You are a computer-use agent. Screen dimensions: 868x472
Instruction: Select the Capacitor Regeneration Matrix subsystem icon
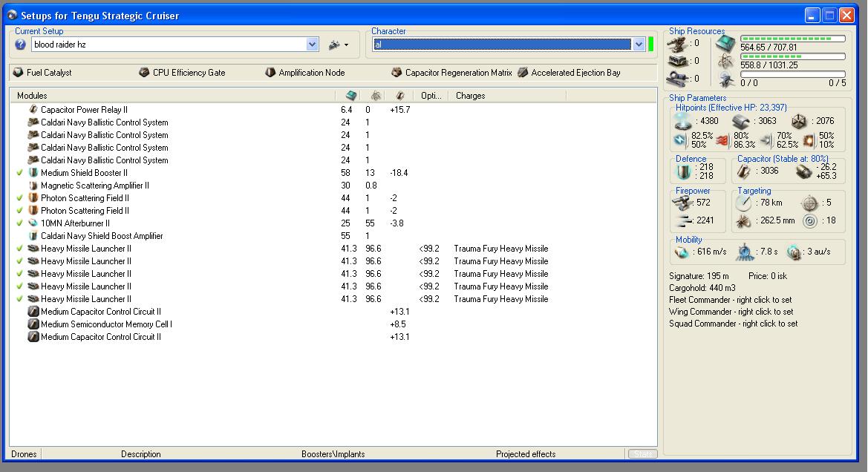coord(397,73)
